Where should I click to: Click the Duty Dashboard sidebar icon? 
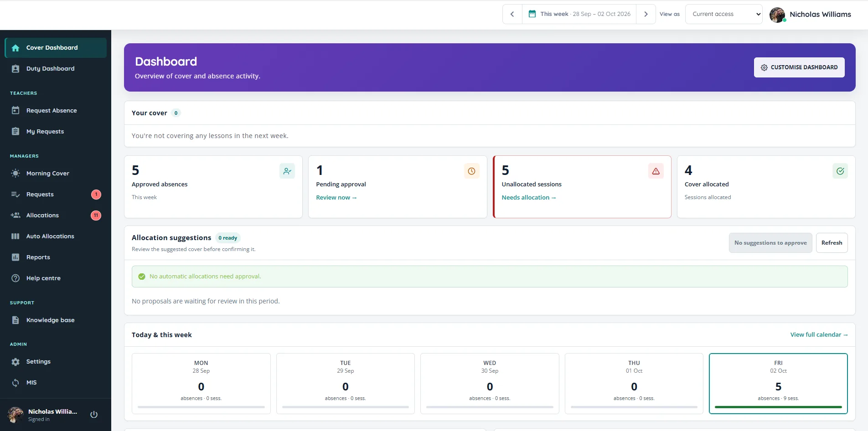[15, 69]
